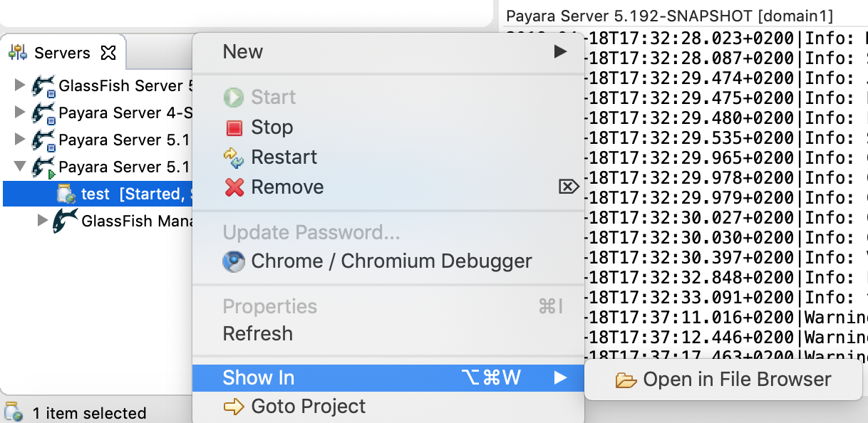Choose Refresh from the context menu
Screen dimensions: 868x423
point(258,334)
